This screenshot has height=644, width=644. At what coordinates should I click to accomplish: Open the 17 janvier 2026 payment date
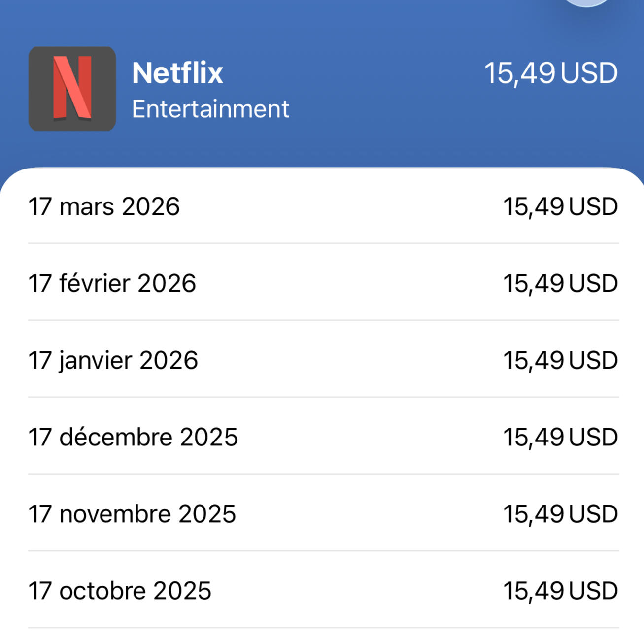tap(113, 360)
